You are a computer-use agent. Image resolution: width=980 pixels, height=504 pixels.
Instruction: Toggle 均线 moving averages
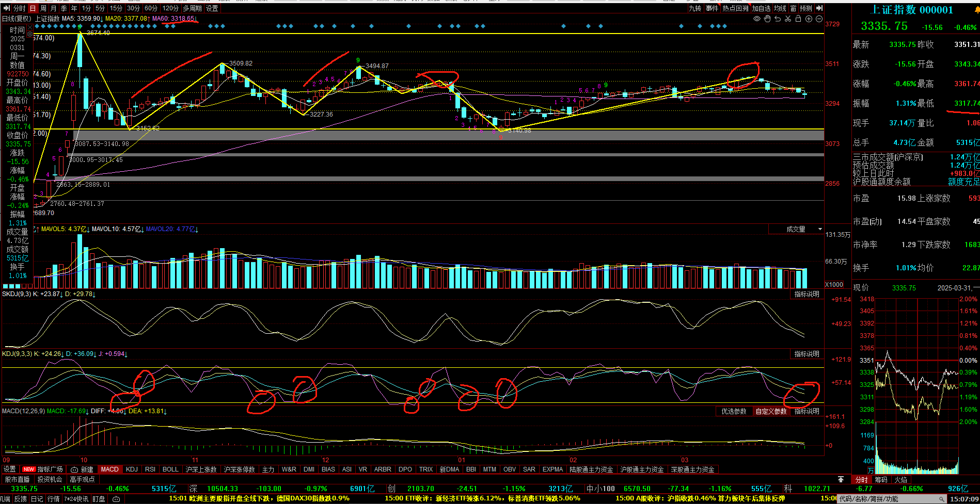780,8
